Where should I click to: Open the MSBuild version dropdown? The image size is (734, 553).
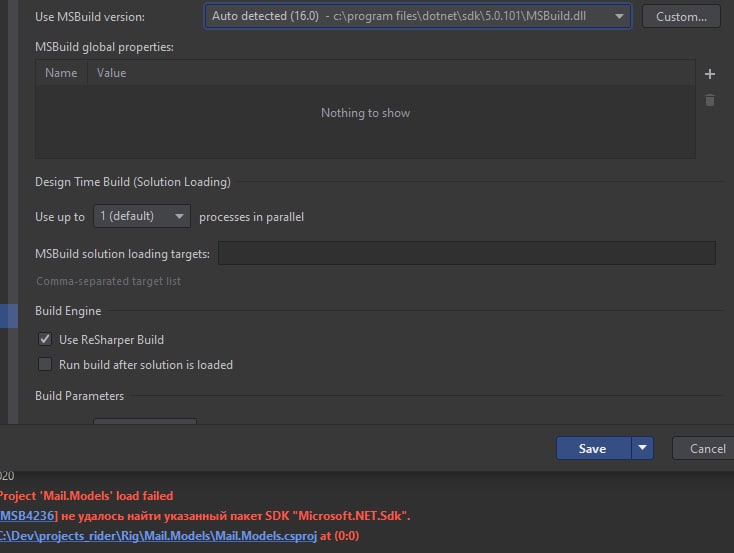[418, 16]
